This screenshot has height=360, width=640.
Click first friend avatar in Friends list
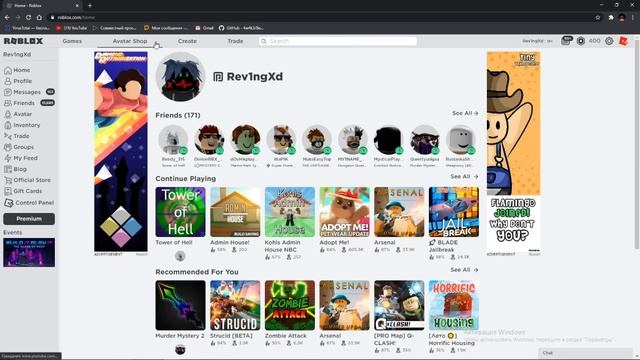[x=173, y=140]
